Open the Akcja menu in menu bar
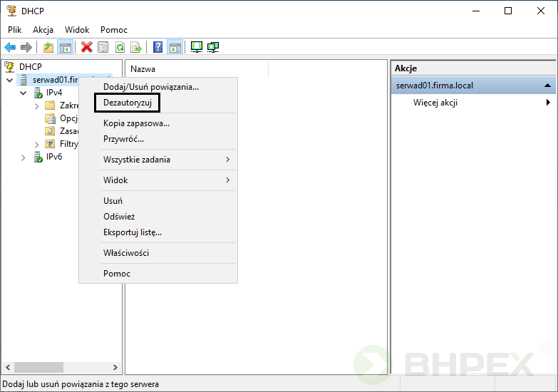Image resolution: width=558 pixels, height=392 pixels. tap(43, 30)
